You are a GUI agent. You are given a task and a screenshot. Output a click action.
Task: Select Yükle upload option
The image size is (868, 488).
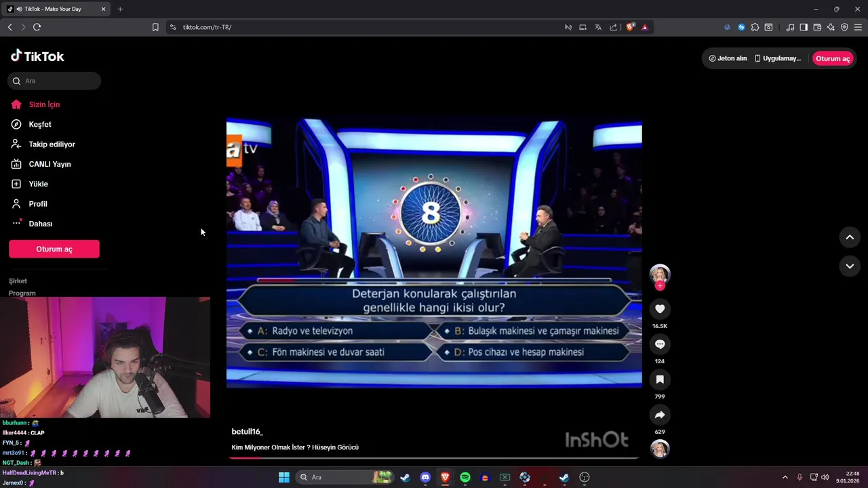click(29, 184)
